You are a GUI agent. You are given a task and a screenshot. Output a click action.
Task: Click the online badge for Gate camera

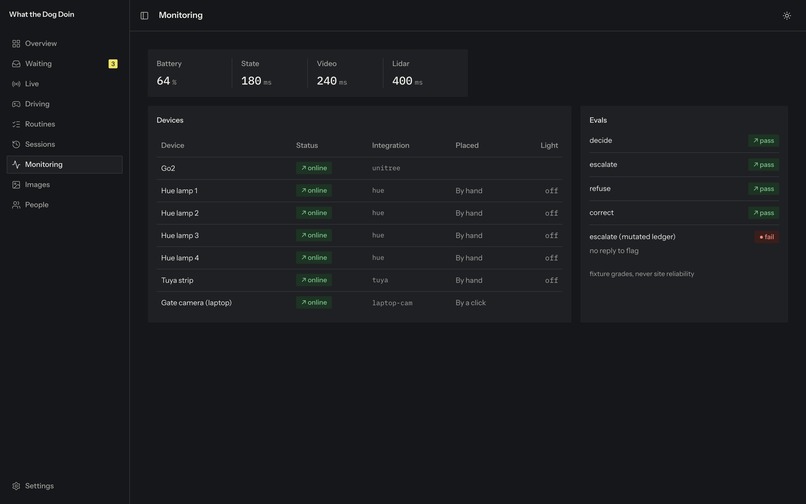(x=314, y=303)
